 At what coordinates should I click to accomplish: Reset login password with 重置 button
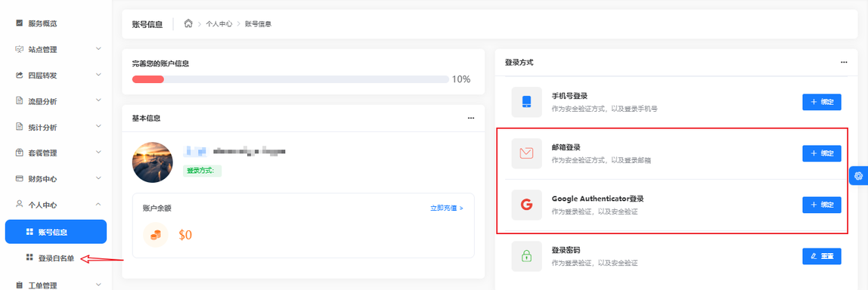pyautogui.click(x=822, y=256)
